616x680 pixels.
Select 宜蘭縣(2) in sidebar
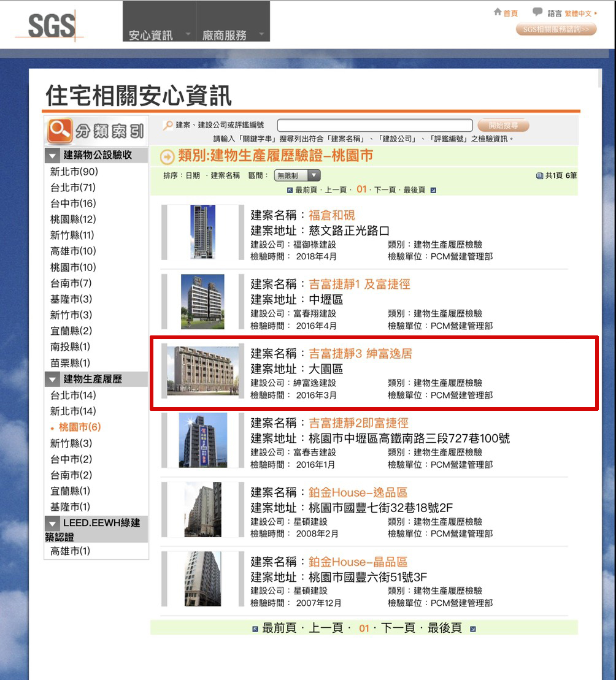[x=71, y=331]
